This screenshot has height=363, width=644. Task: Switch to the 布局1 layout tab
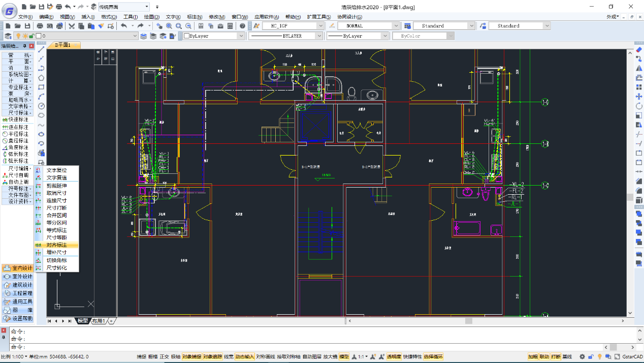pos(99,321)
